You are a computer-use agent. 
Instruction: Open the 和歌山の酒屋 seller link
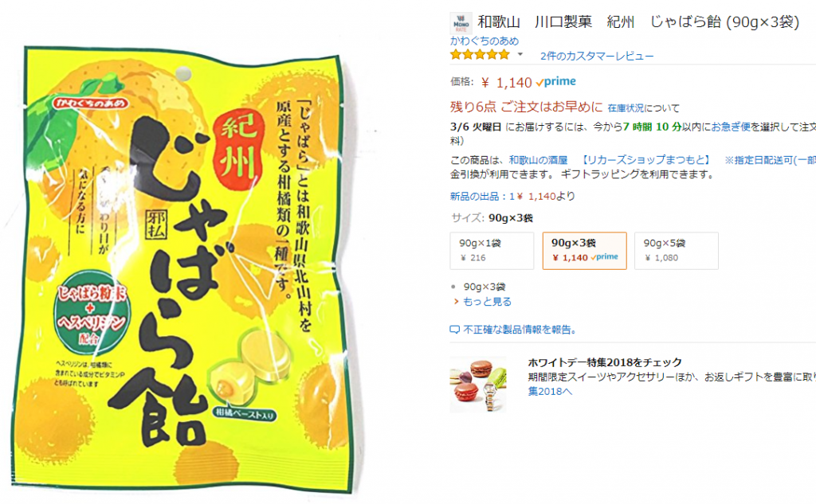point(538,160)
